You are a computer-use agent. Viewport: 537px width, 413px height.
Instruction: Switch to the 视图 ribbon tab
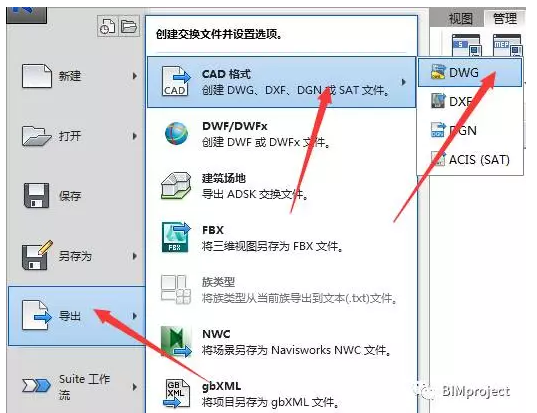[x=460, y=18]
